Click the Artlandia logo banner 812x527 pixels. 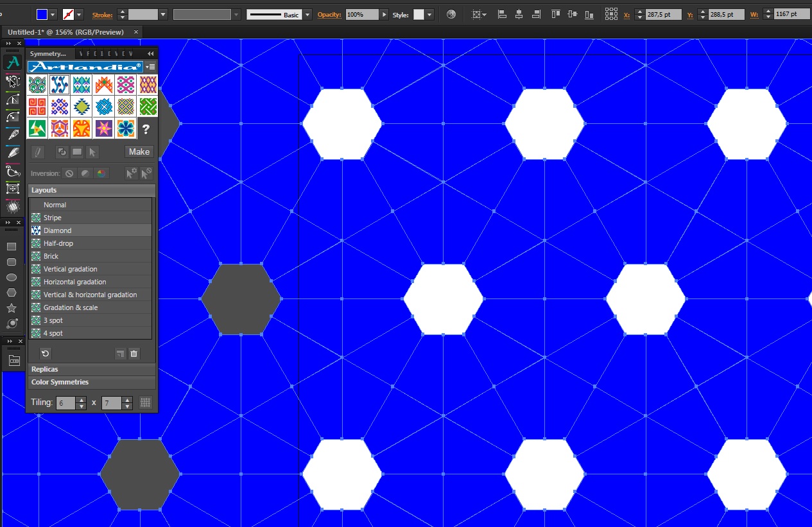pos(85,67)
